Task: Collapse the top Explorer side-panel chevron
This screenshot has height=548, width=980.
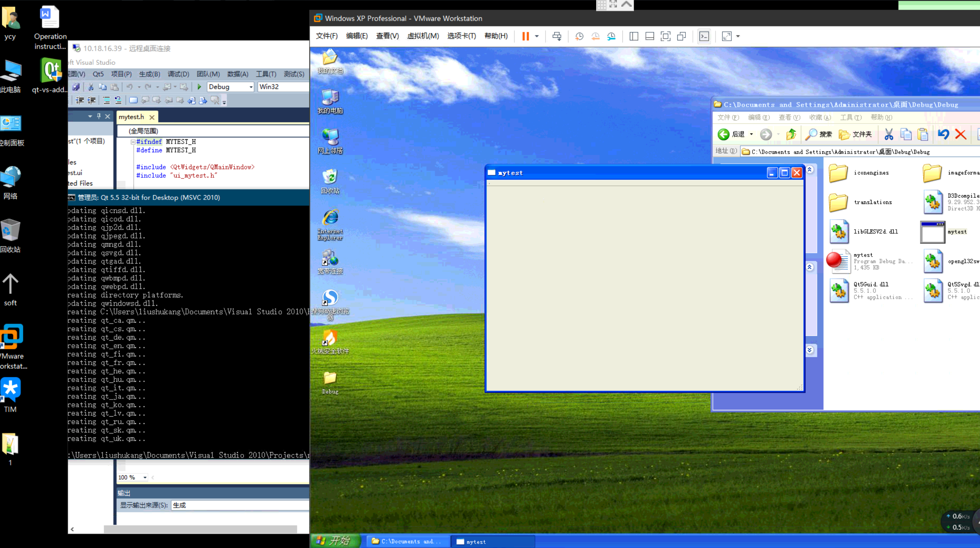Action: [x=810, y=170]
